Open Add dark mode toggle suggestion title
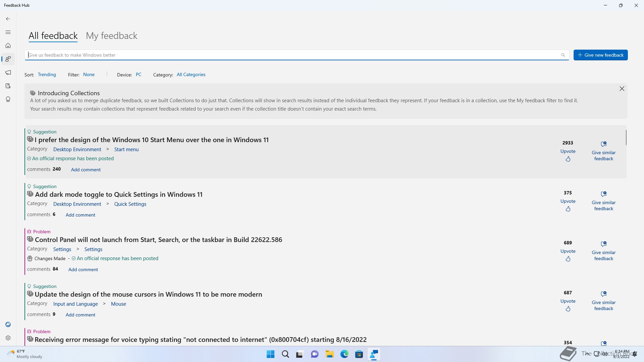 coord(119,194)
